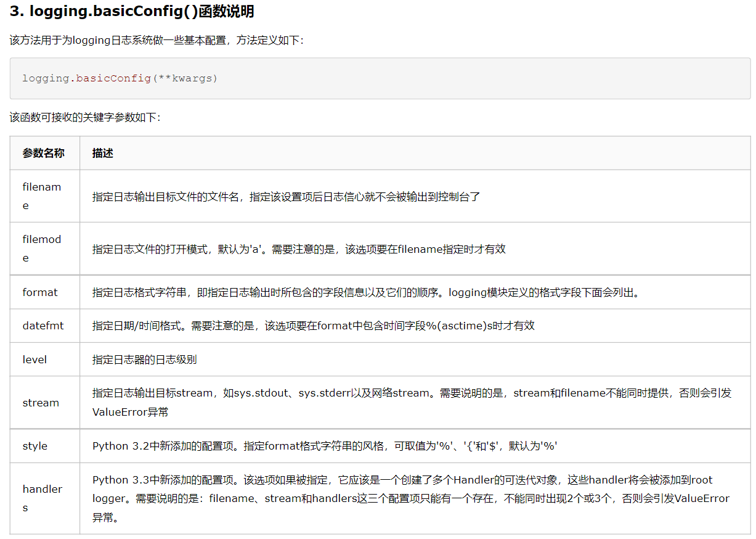Click the description "Python 3.3中新添加的配置项"
Viewport: 756px width, 539px height.
pyautogui.click(x=165, y=480)
